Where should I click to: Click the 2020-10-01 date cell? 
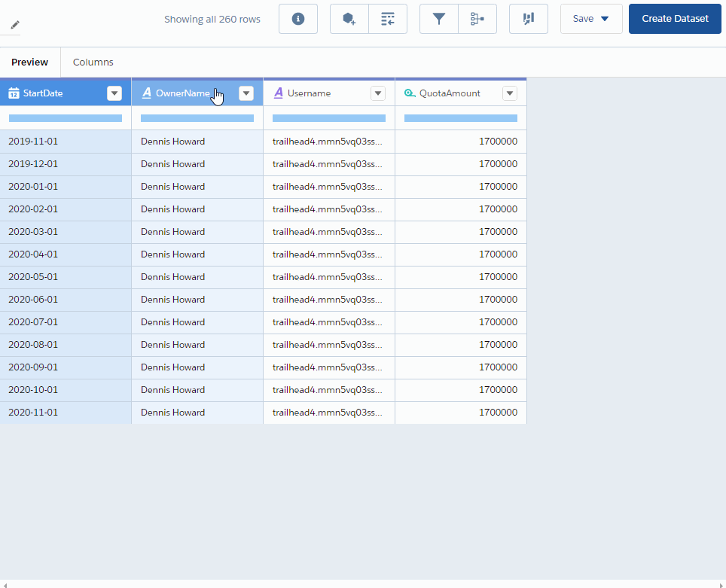coord(66,390)
